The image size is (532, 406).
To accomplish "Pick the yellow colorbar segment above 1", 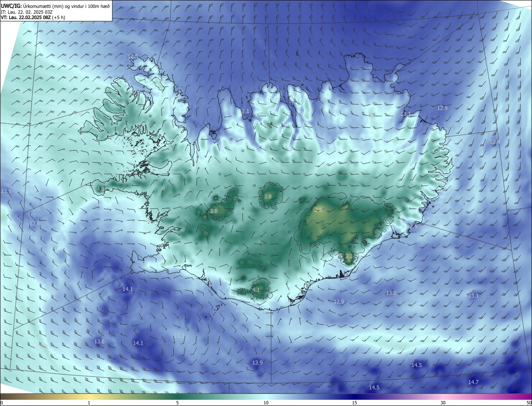I will click(x=89, y=396).
